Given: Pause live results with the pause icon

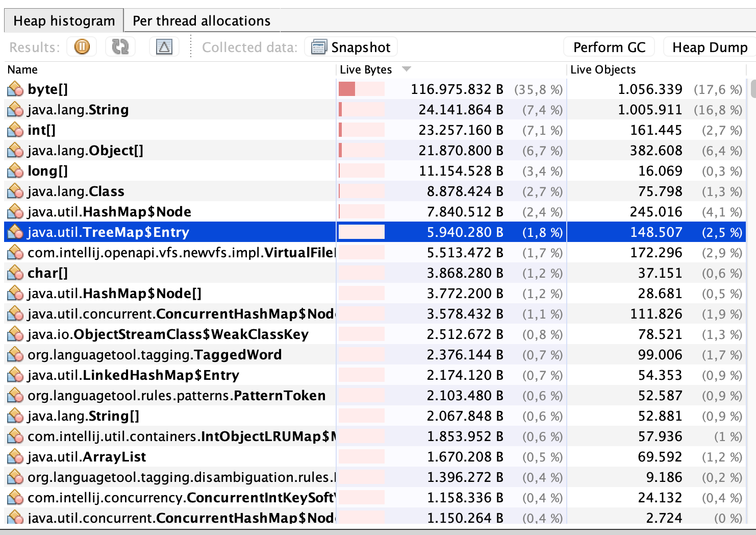Looking at the screenshot, I should coord(82,47).
